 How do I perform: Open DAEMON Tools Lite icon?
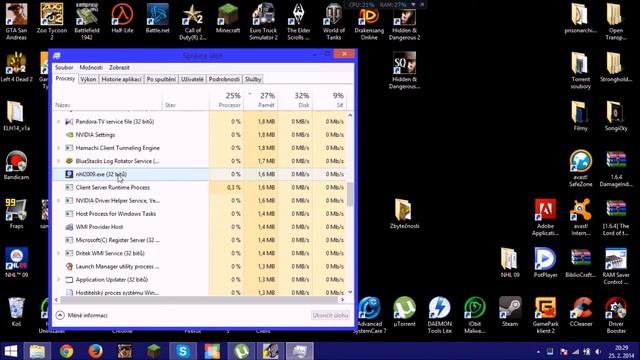click(x=440, y=315)
